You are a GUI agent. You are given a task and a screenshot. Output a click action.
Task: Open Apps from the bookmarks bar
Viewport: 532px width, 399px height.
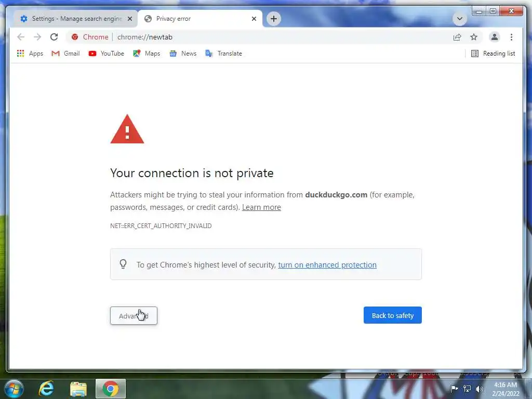tap(30, 54)
